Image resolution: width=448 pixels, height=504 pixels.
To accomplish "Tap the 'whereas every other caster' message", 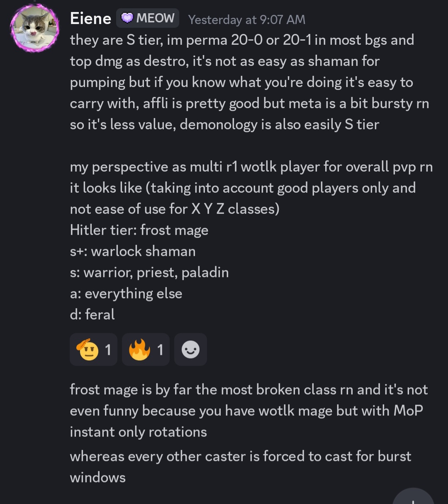I will (x=241, y=467).
